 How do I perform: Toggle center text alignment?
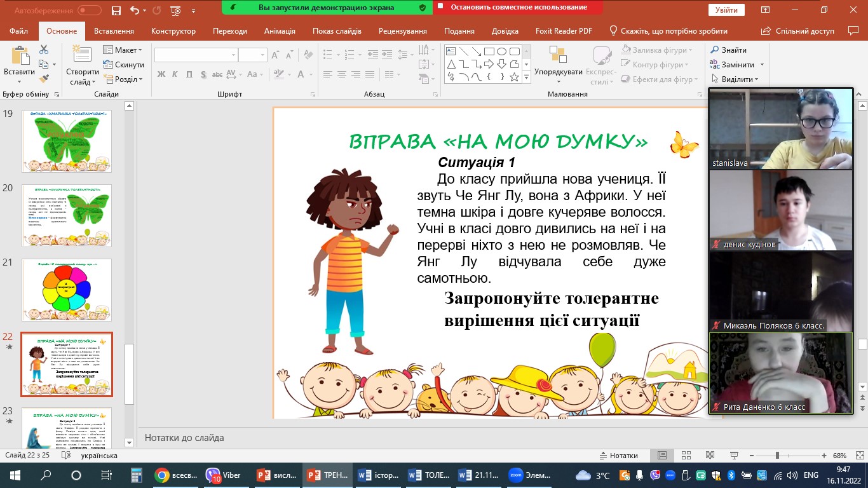point(342,74)
